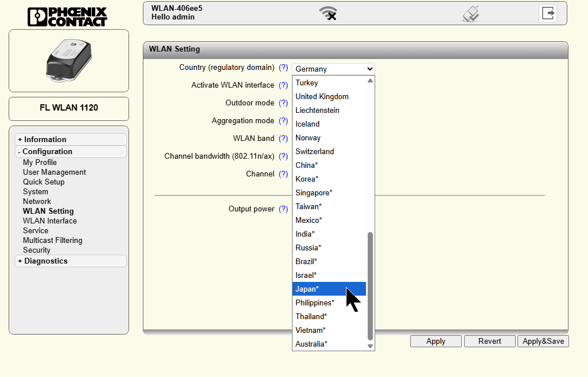Click the Phoenix Contact logo
The image size is (588, 377).
click(68, 17)
